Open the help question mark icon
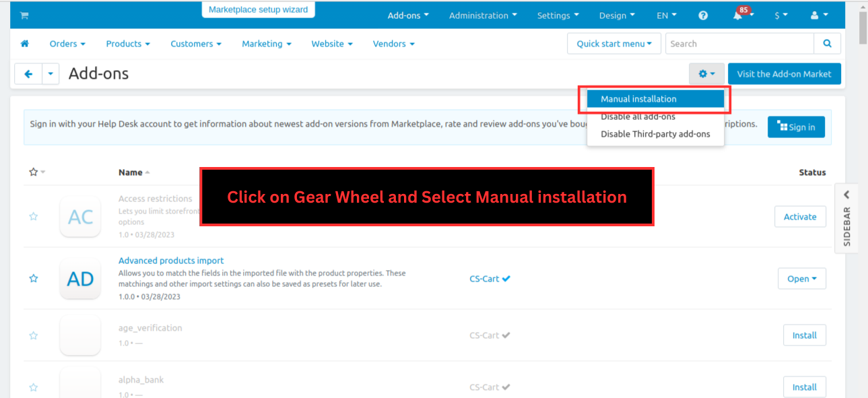This screenshot has height=398, width=868. (x=703, y=15)
